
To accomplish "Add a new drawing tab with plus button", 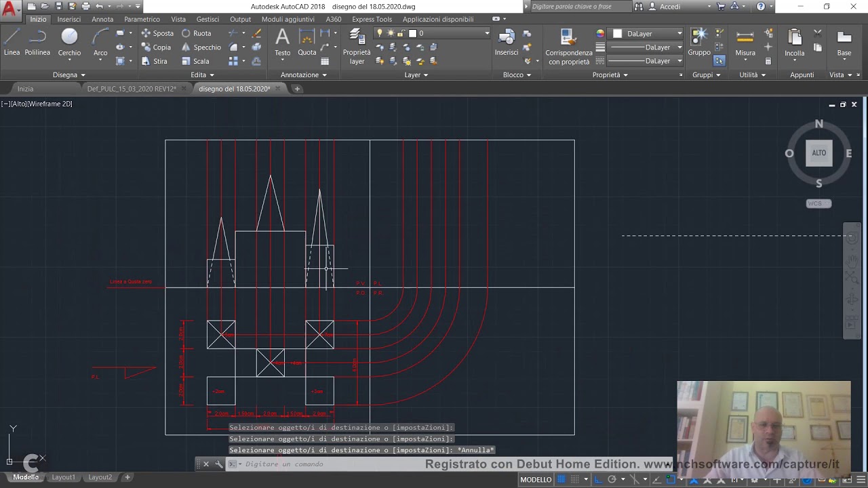I will [x=296, y=89].
